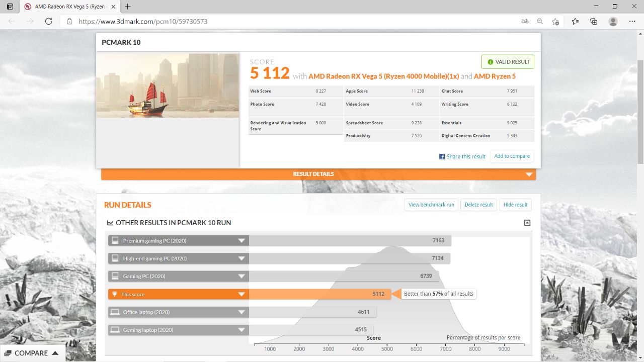Click the Writing Score value 6 122
Image resolution: width=644 pixels, height=362 pixels.
pos(511,104)
